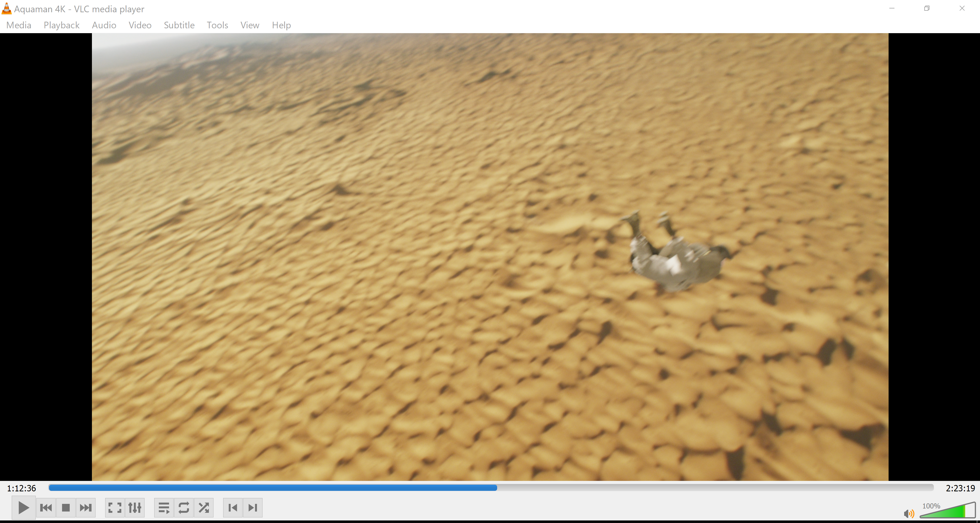Click the elapsed time 1:12:36 label
Screen dimensions: 980x523
pyautogui.click(x=21, y=488)
